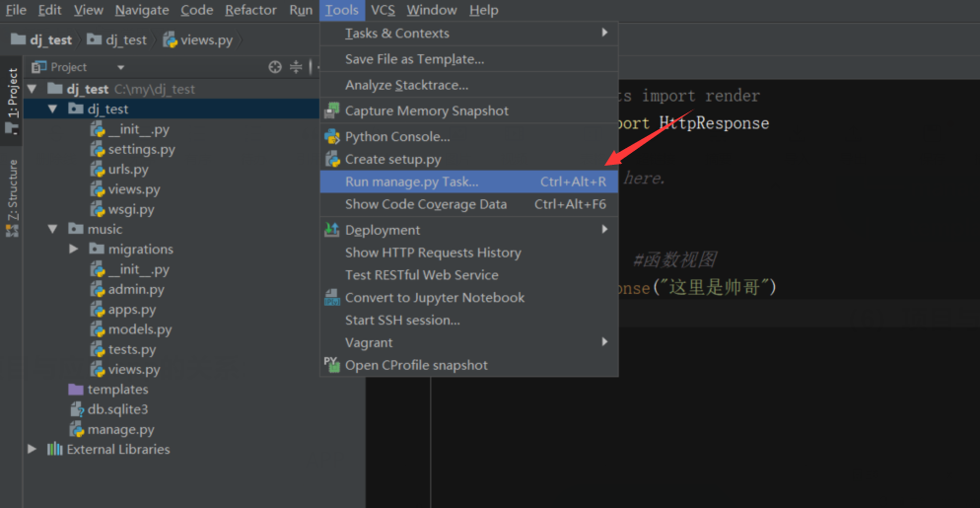The image size is (980, 508).
Task: Open the Navigate menu
Action: point(142,10)
